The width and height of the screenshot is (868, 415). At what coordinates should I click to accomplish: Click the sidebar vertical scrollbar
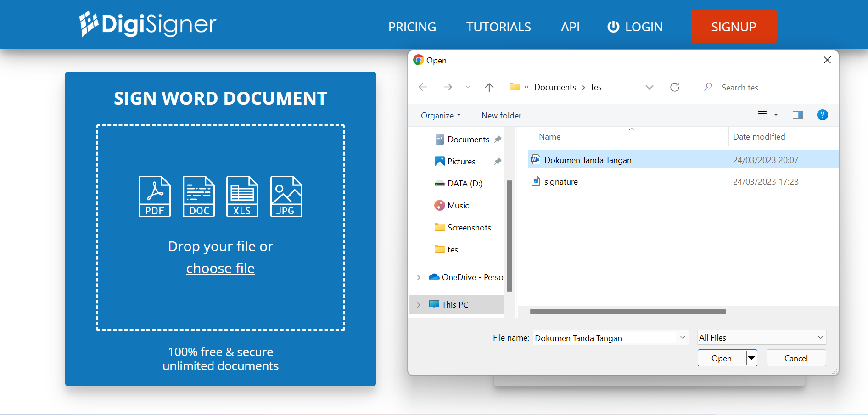510,236
